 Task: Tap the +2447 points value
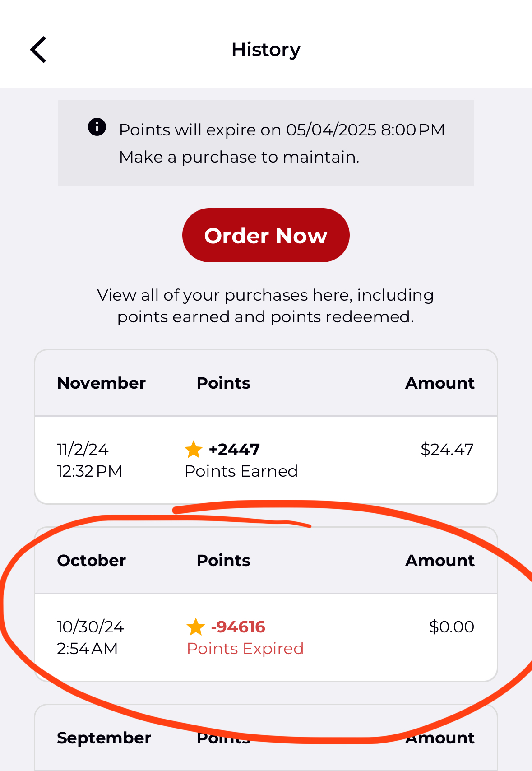(x=234, y=450)
